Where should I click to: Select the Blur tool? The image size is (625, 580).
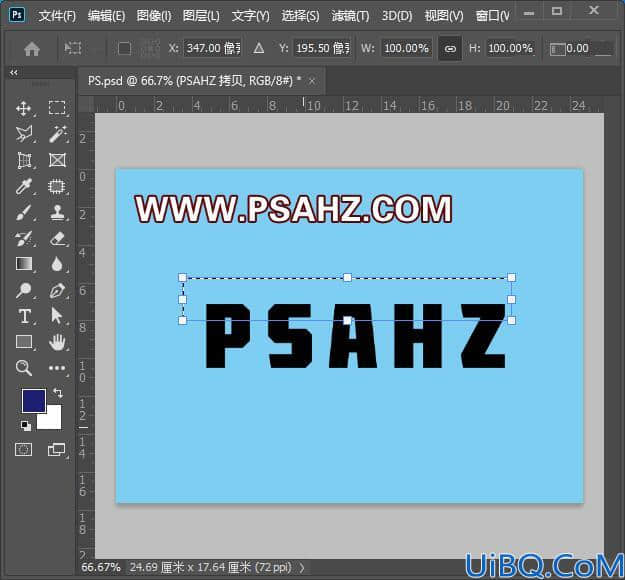coord(57,264)
